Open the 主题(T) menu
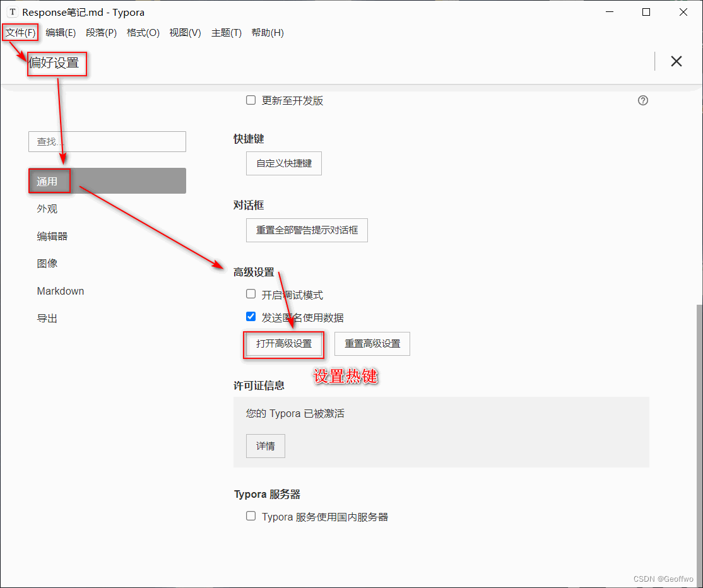The width and height of the screenshot is (703, 588). (x=227, y=33)
